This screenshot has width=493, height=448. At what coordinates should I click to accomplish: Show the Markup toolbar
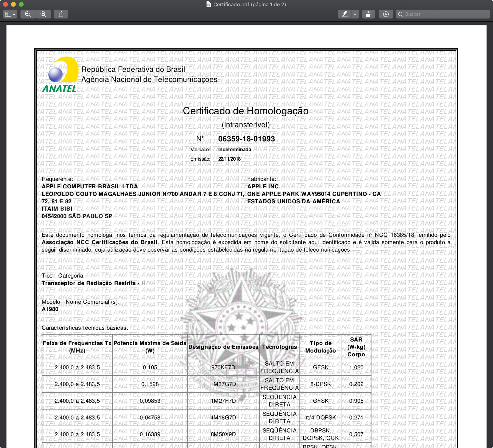(386, 14)
